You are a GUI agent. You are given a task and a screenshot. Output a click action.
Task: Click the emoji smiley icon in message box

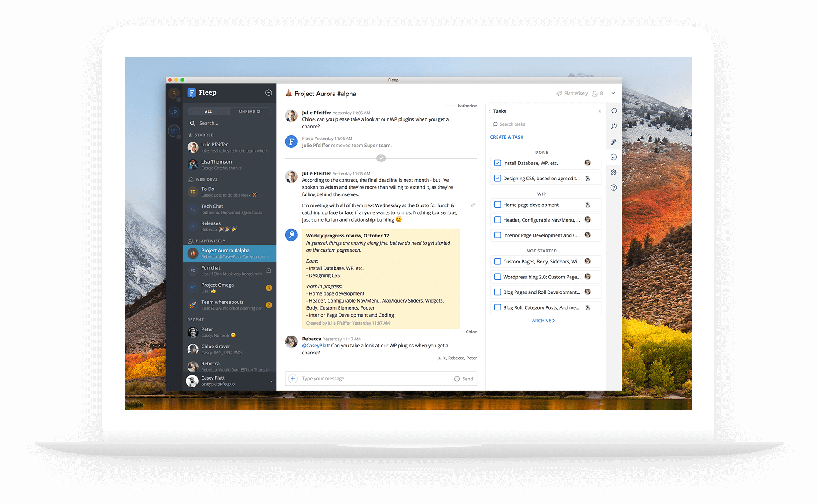(x=456, y=379)
